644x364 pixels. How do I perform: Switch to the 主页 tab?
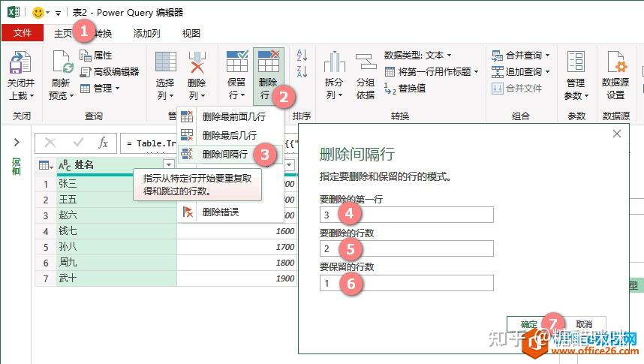[x=63, y=33]
